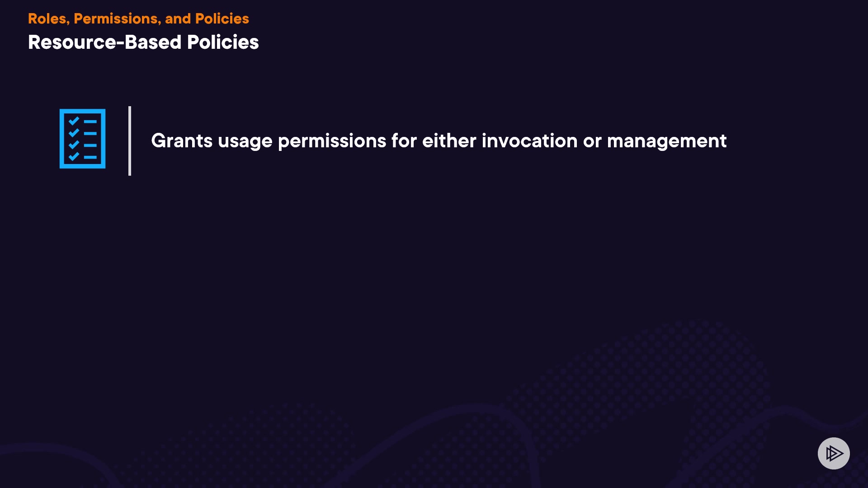Click the word "Policies" in the orange title

[222, 19]
